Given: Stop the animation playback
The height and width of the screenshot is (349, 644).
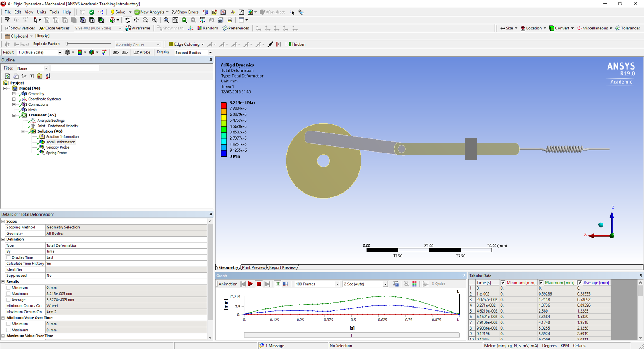Looking at the screenshot, I should (259, 284).
